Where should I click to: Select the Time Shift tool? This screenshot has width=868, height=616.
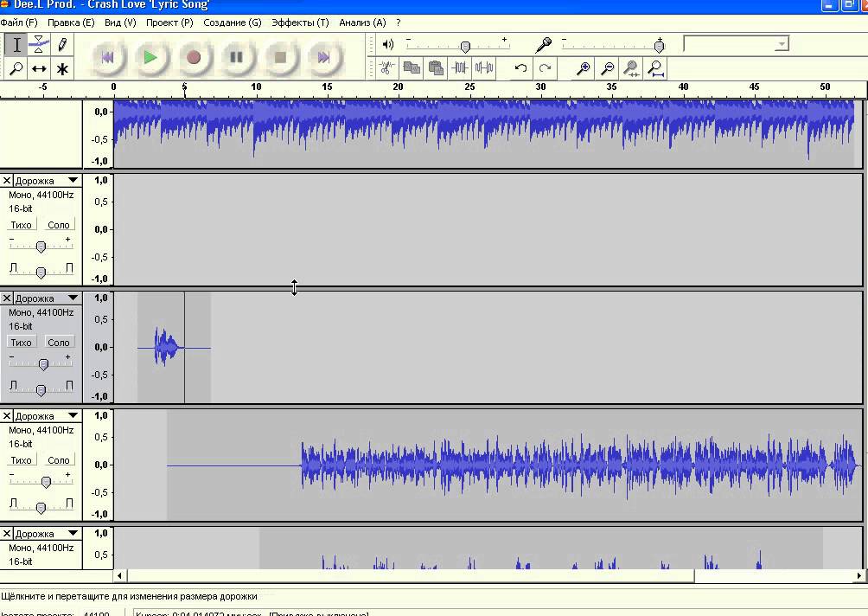[x=39, y=68]
